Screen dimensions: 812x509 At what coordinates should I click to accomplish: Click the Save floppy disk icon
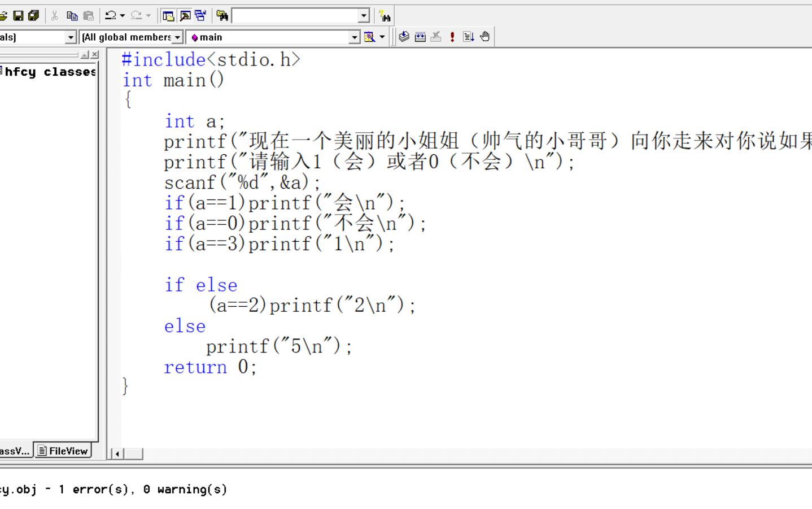pyautogui.click(x=18, y=16)
